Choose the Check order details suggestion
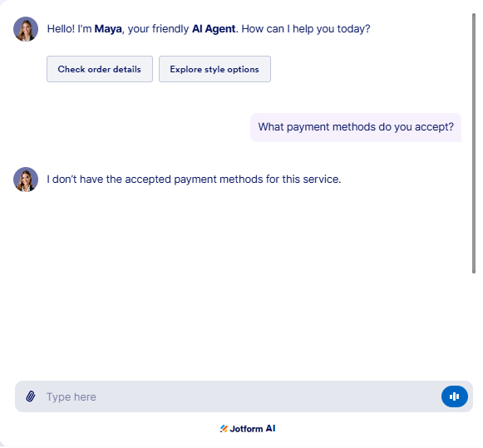The height and width of the screenshot is (448, 483). [100, 69]
